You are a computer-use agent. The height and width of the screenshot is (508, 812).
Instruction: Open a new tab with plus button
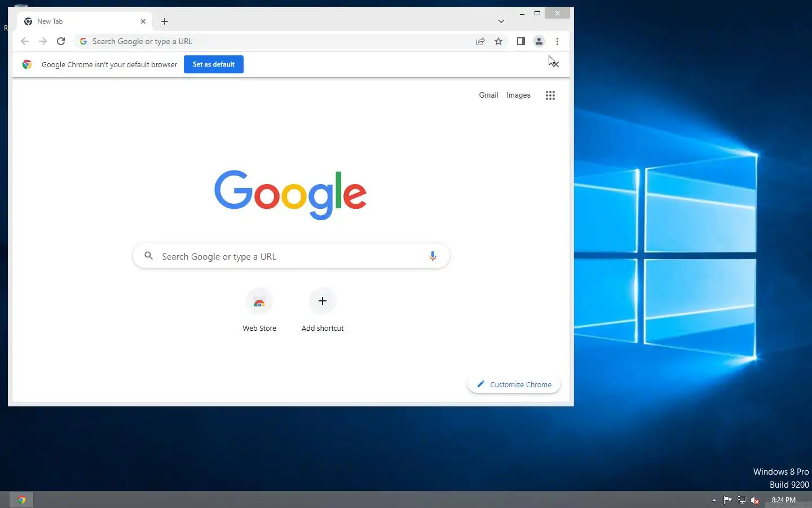point(165,21)
